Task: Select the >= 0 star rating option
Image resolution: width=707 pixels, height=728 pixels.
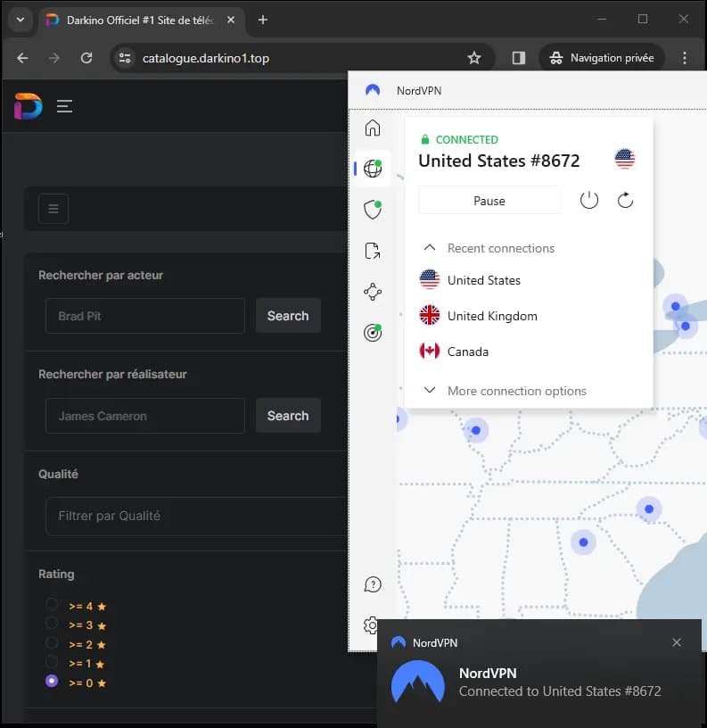Action: point(52,681)
